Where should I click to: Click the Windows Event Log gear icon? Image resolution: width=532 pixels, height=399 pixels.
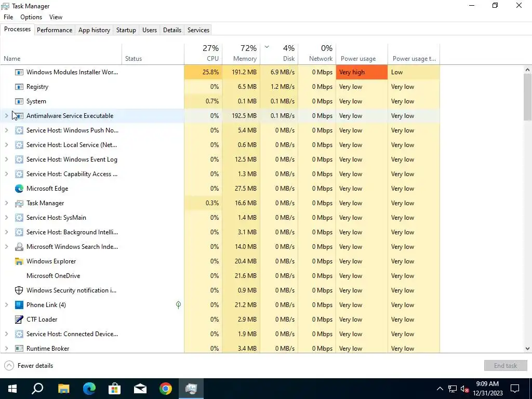(x=19, y=160)
